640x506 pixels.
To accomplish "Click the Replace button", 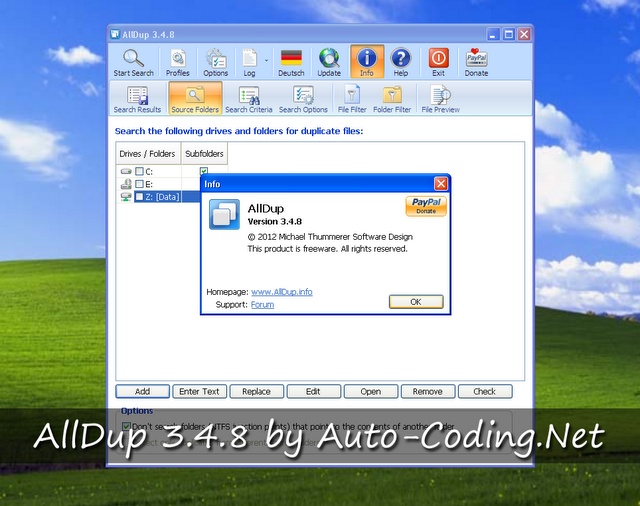I will (256, 391).
